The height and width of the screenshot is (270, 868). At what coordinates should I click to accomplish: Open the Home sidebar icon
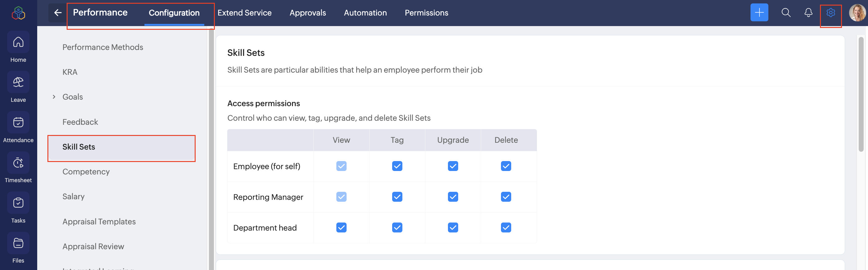tap(18, 43)
